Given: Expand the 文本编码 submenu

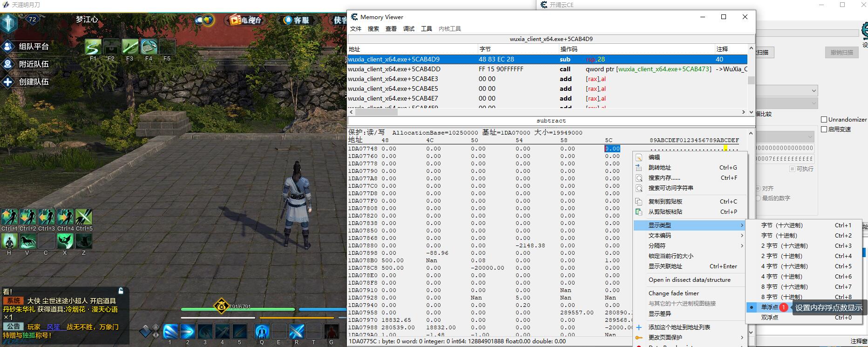Looking at the screenshot, I should pyautogui.click(x=690, y=236).
